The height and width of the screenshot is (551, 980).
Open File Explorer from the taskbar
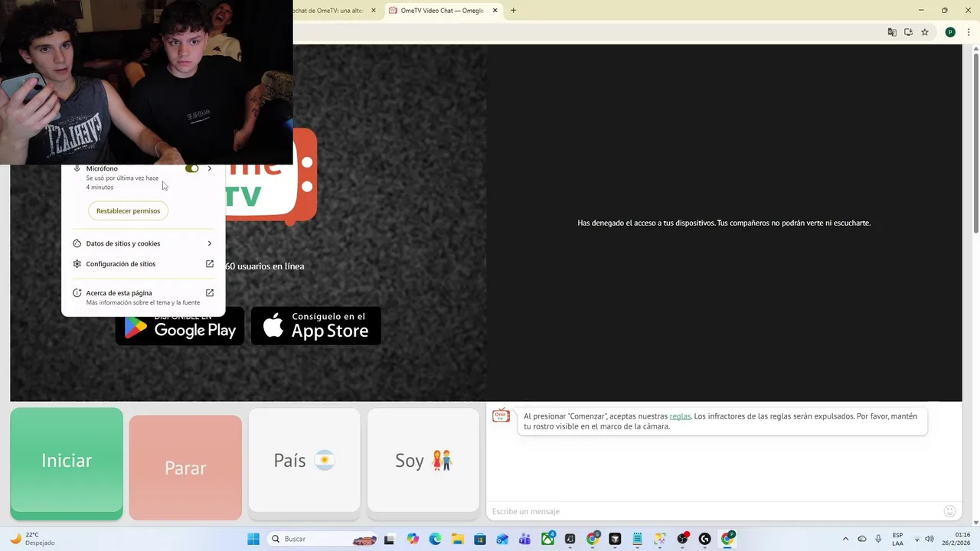pyautogui.click(x=457, y=539)
